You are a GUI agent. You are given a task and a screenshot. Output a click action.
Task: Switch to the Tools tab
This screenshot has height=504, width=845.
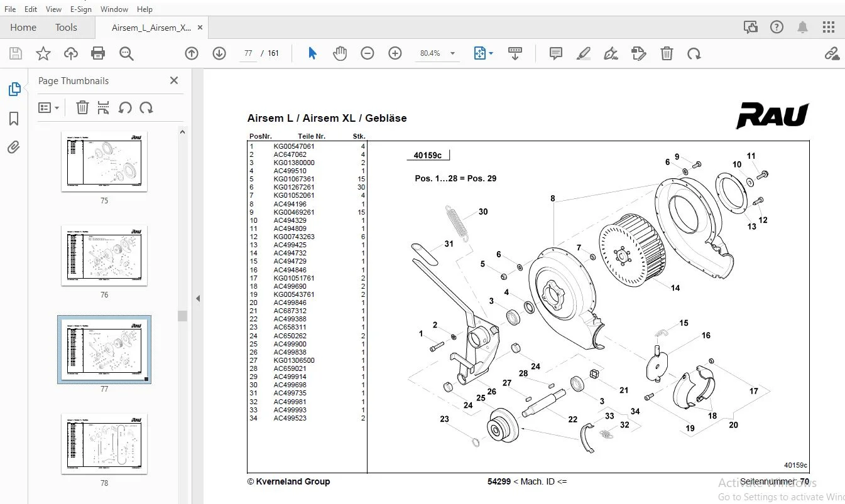click(66, 28)
